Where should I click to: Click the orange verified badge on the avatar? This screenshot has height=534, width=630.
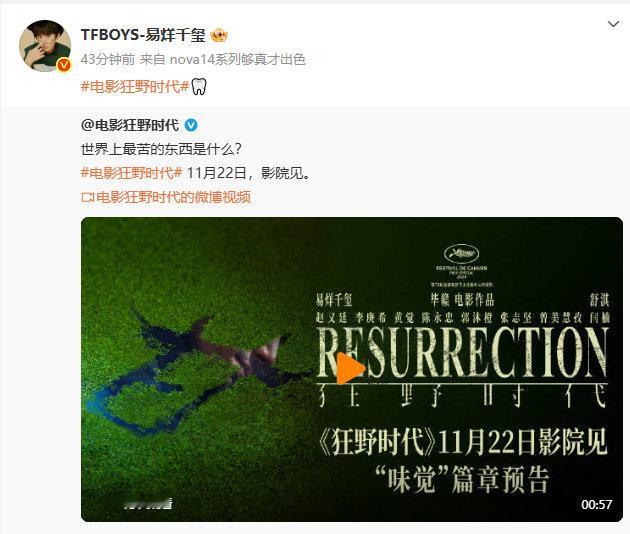click(x=64, y=64)
